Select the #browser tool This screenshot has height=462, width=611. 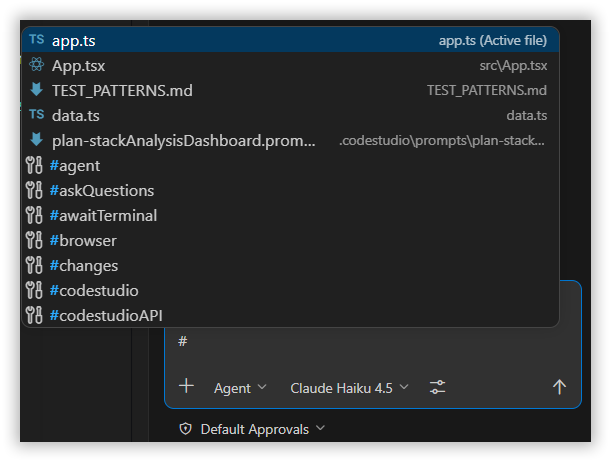pyautogui.click(x=290, y=240)
